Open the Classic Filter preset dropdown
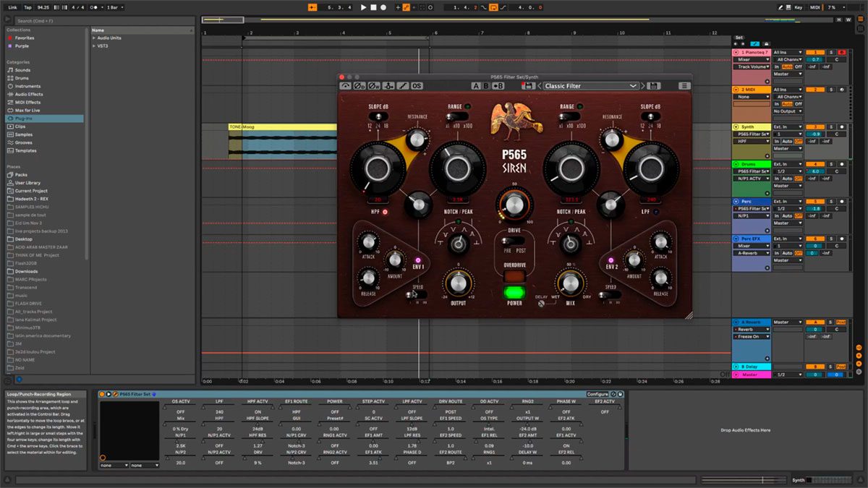 [x=591, y=86]
